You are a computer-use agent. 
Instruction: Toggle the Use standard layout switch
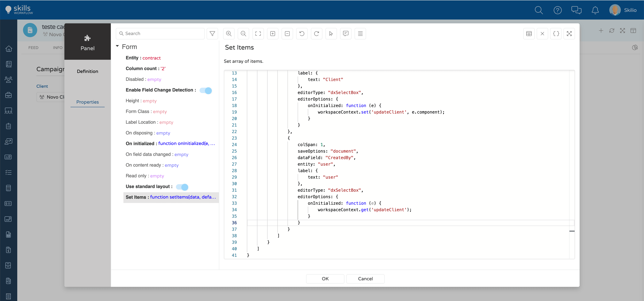182,187
